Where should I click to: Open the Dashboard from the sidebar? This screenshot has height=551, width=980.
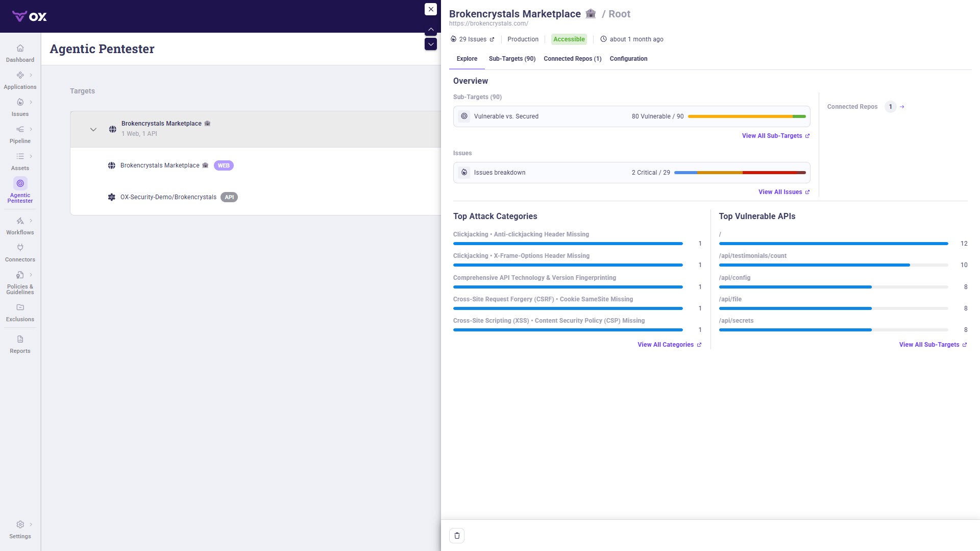click(x=20, y=53)
